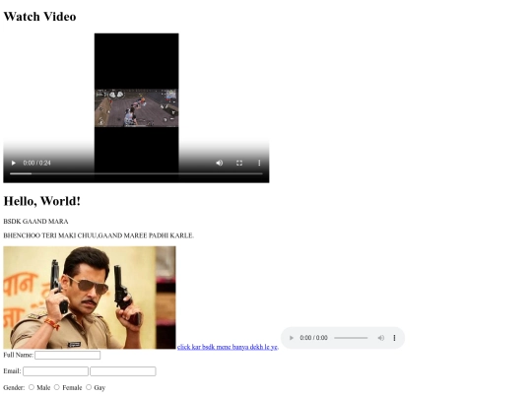Viewport: 532px width, 399px height.
Task: Open the audio player's three-dot menu
Action: coord(394,338)
